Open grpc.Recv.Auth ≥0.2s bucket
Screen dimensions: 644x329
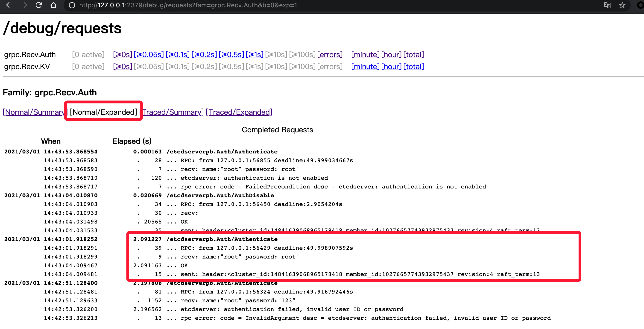click(204, 55)
